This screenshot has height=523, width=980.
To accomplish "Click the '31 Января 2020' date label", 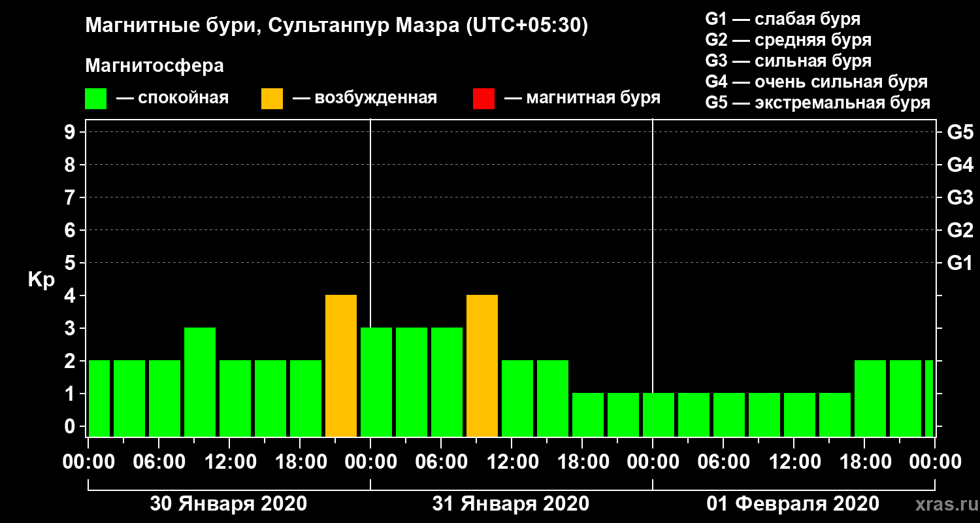I will coord(511,504).
